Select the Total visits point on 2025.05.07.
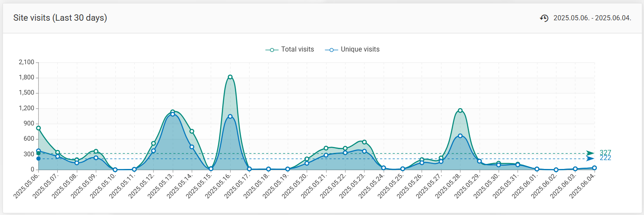The height and width of the screenshot is (215, 644). coord(58,152)
